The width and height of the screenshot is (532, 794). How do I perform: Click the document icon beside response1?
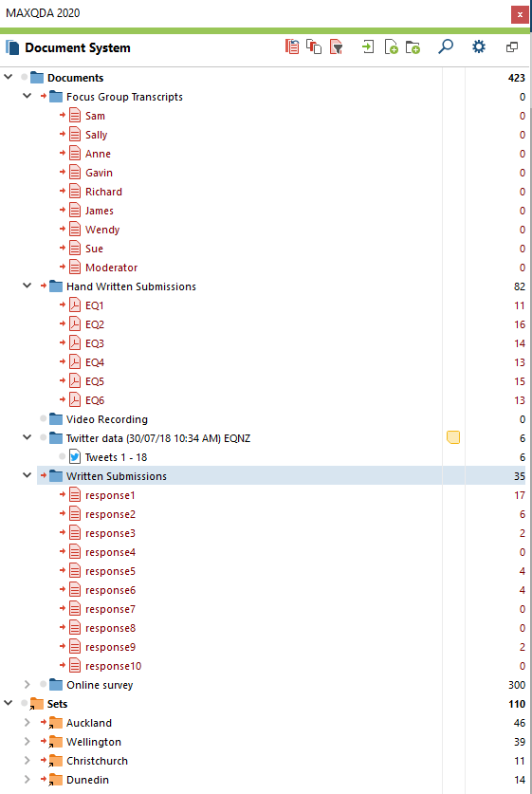pyautogui.click(x=75, y=495)
